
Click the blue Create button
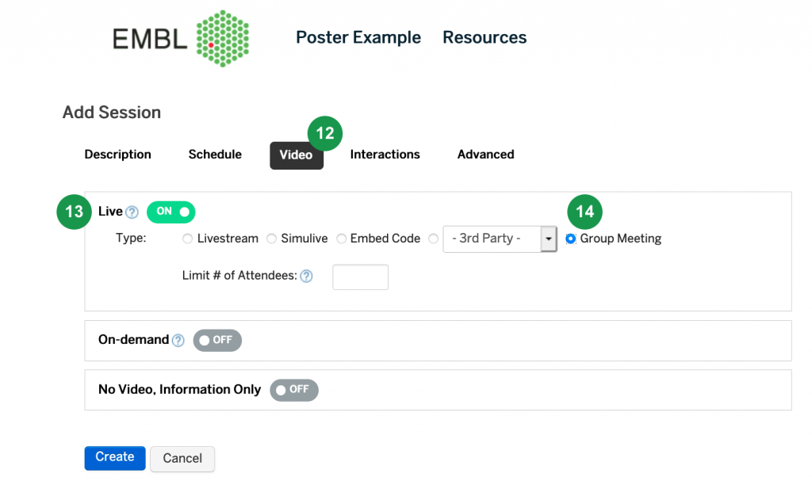[x=115, y=458]
